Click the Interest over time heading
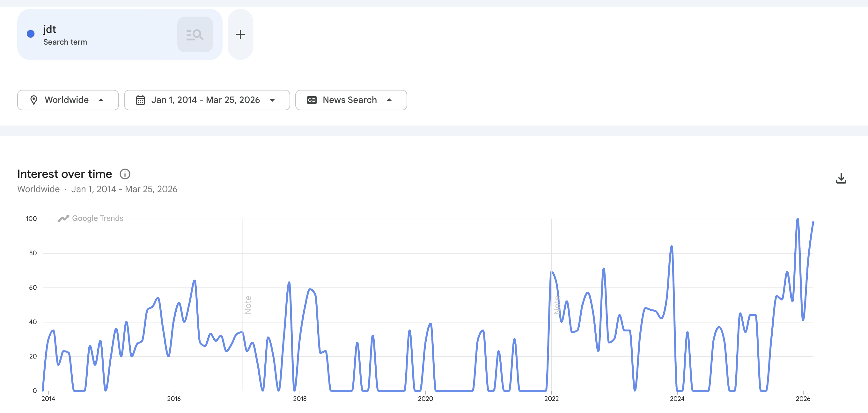The width and height of the screenshot is (868, 413). point(65,174)
